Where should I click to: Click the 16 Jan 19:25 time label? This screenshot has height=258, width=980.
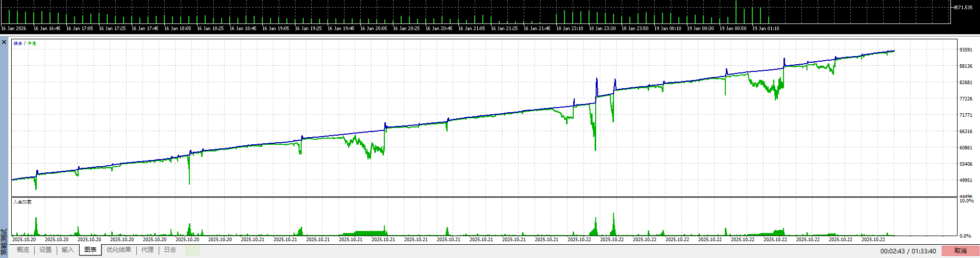tap(308, 29)
